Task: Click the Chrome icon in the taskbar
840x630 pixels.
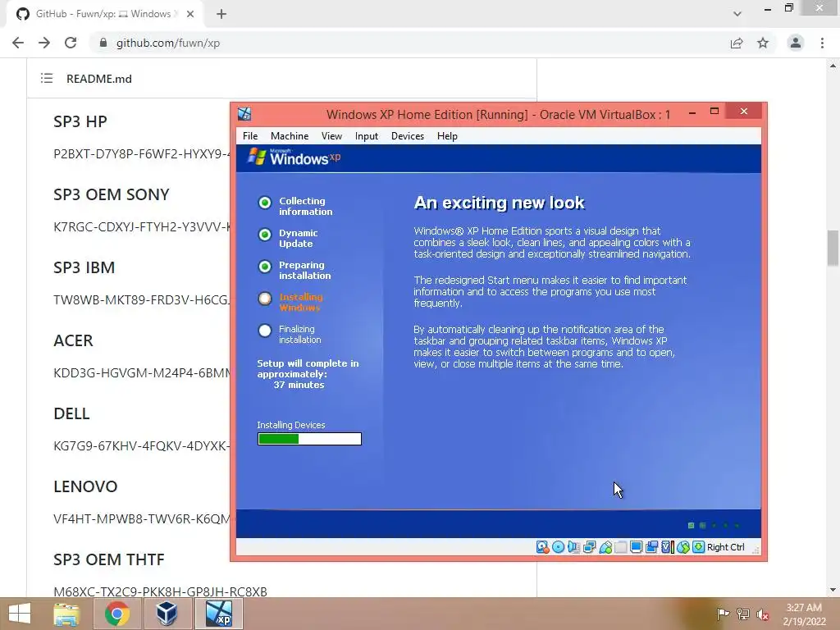Action: coord(116,614)
